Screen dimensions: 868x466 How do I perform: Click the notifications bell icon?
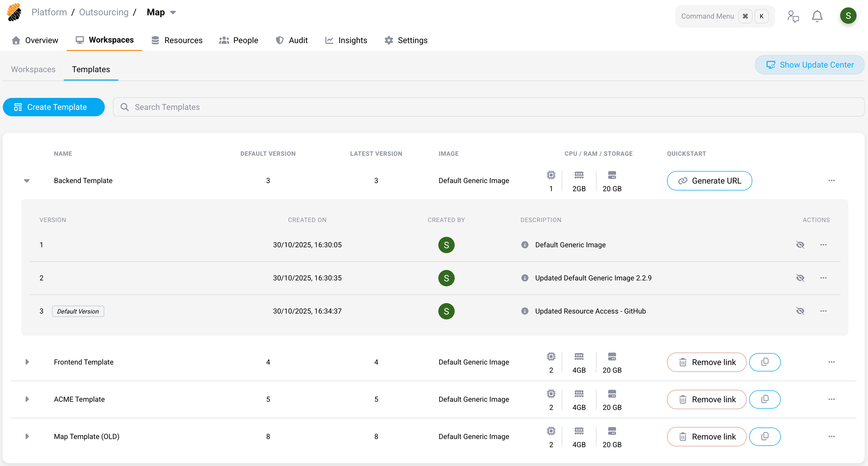[817, 16]
